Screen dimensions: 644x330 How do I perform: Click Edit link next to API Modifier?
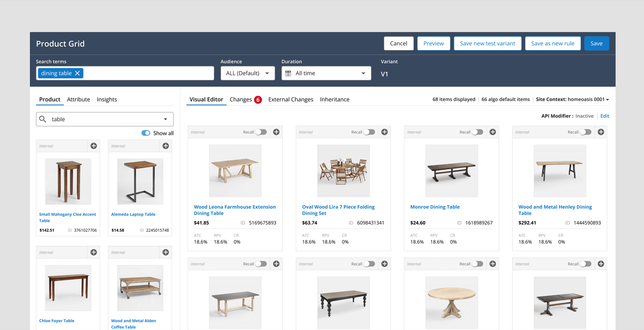click(x=605, y=116)
